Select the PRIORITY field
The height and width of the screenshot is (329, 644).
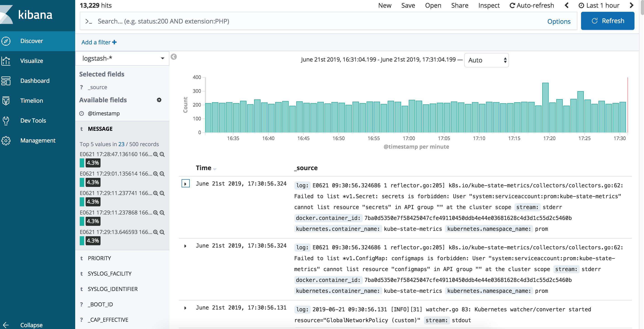pos(99,258)
